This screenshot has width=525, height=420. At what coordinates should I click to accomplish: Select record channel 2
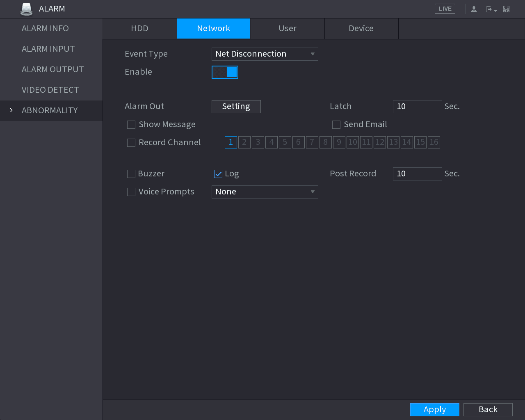click(x=244, y=142)
